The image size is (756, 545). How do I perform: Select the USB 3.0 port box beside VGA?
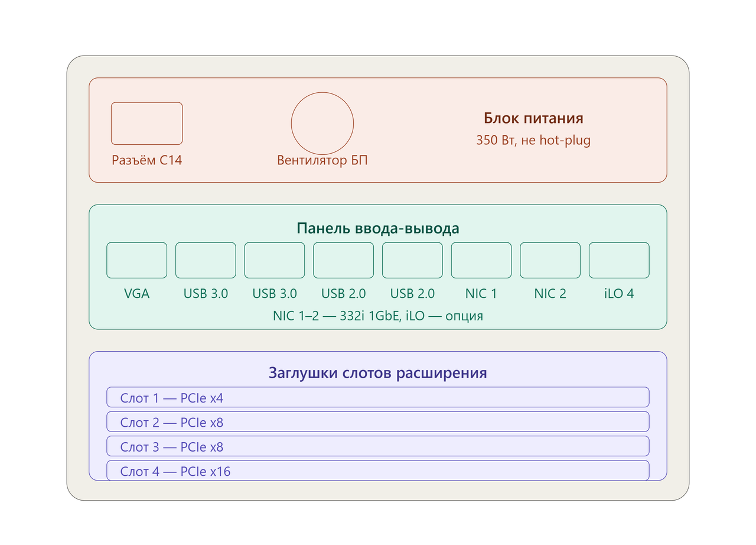pos(206,260)
